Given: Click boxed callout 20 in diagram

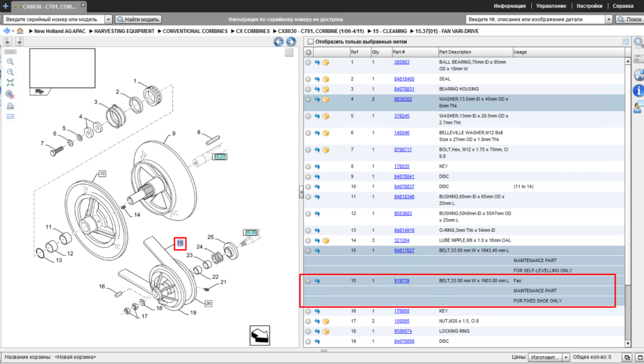Looking at the screenshot, I should [209, 303].
